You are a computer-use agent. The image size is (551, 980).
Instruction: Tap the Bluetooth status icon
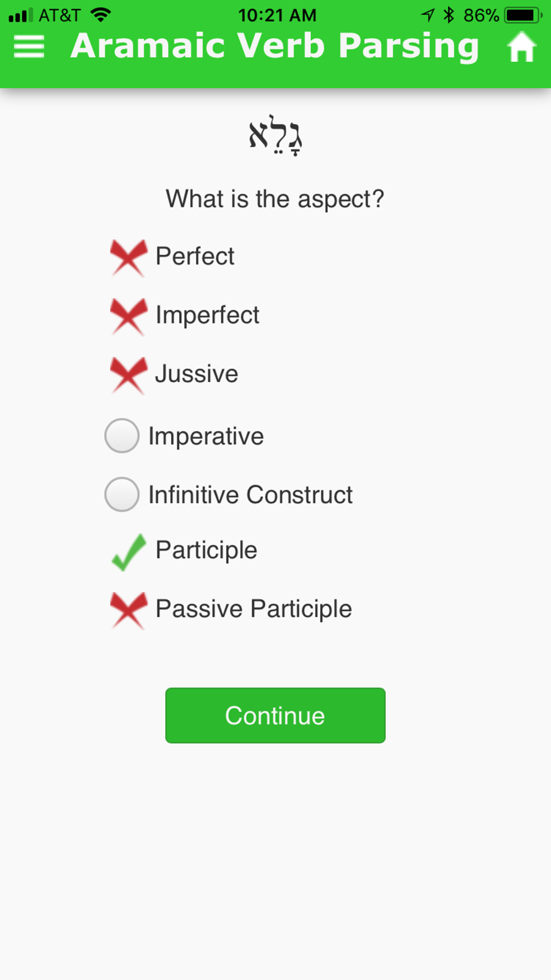[x=449, y=15]
